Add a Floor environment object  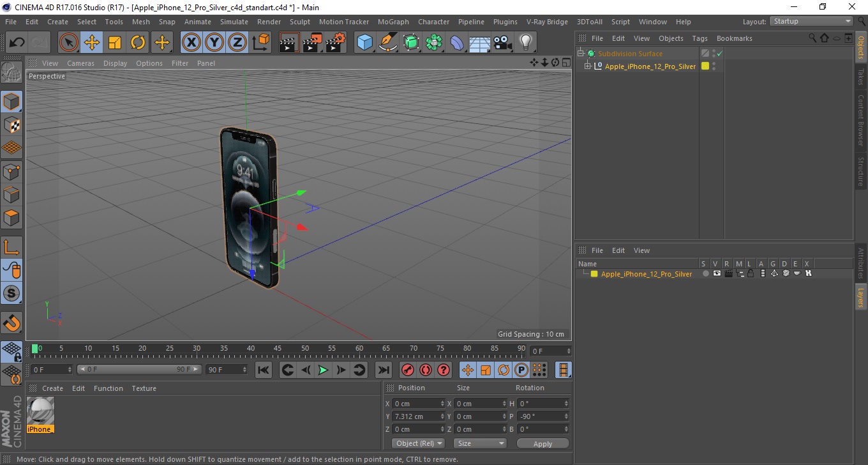coord(479,43)
